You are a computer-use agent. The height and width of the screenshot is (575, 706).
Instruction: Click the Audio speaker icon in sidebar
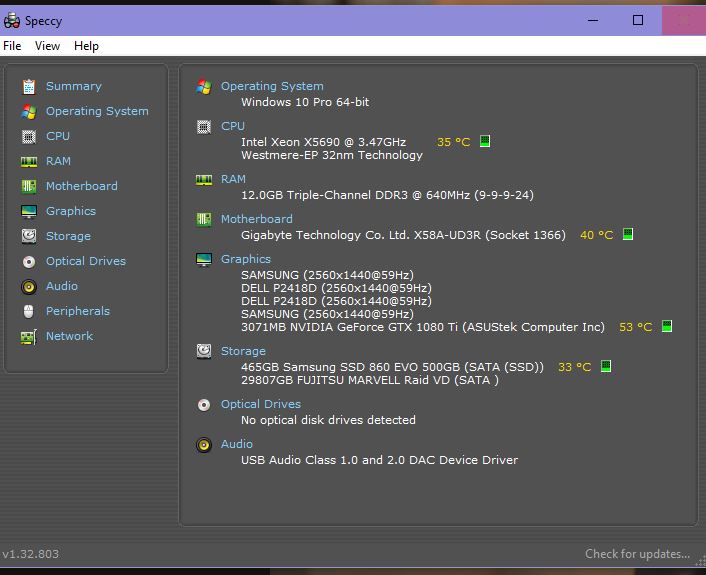coord(29,286)
